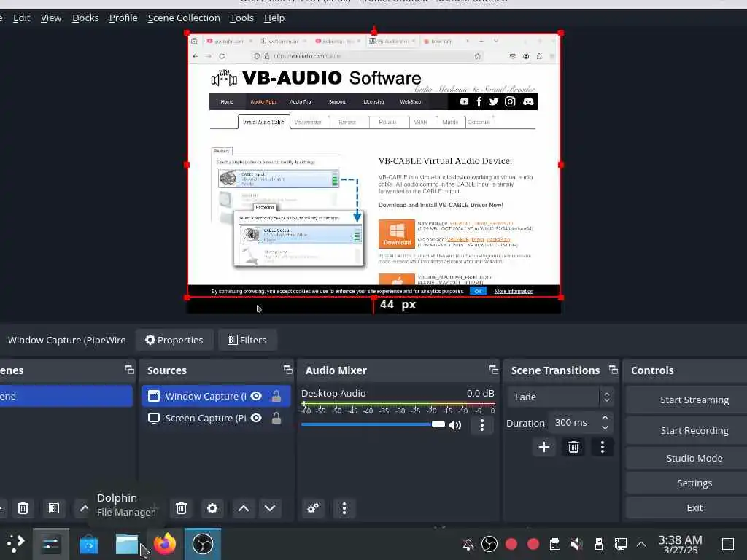
Task: Open advanced audio properties gears icon
Action: pos(313,508)
